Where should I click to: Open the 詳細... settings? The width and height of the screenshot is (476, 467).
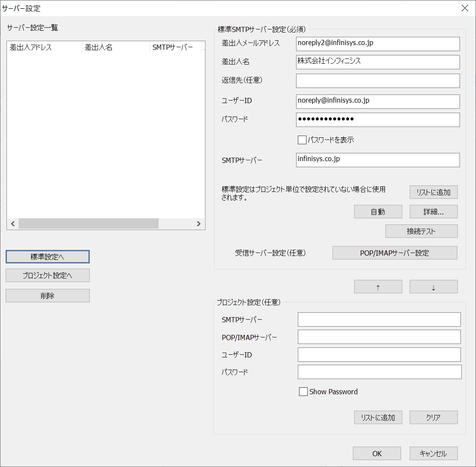(433, 212)
